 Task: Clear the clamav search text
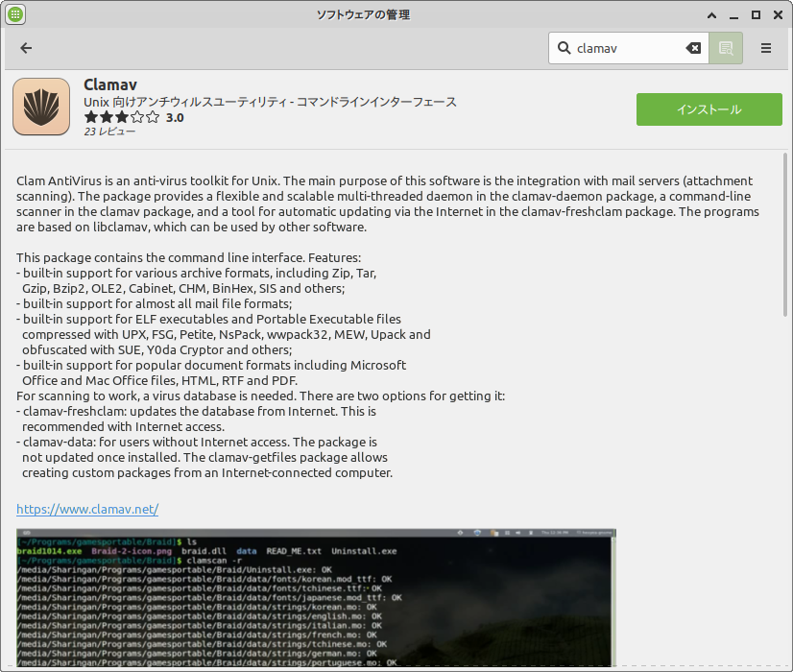(693, 48)
